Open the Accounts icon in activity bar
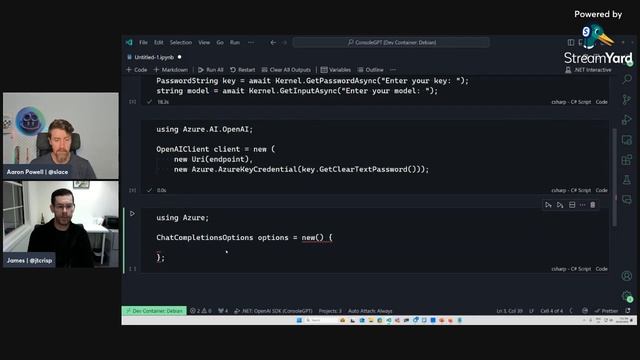 click(x=627, y=276)
